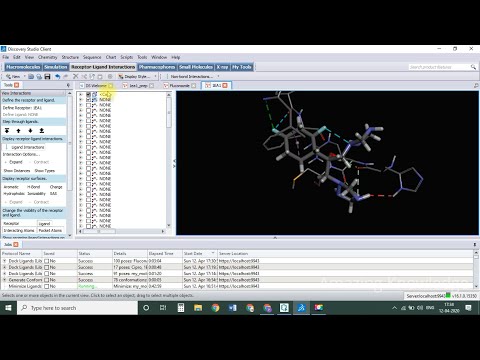
Task: Switch to Small Molecules toolset tab
Action: 196,67
